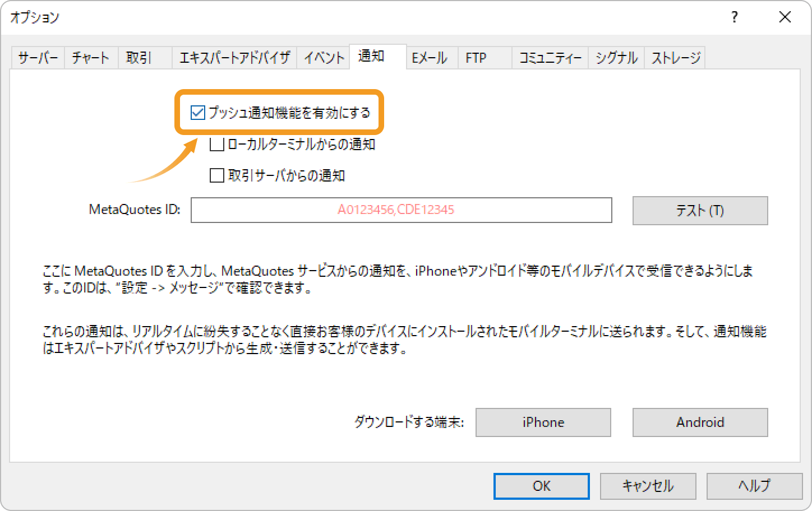This screenshot has width=812, height=511.
Task: Click the テスト (T) button
Action: (x=700, y=211)
